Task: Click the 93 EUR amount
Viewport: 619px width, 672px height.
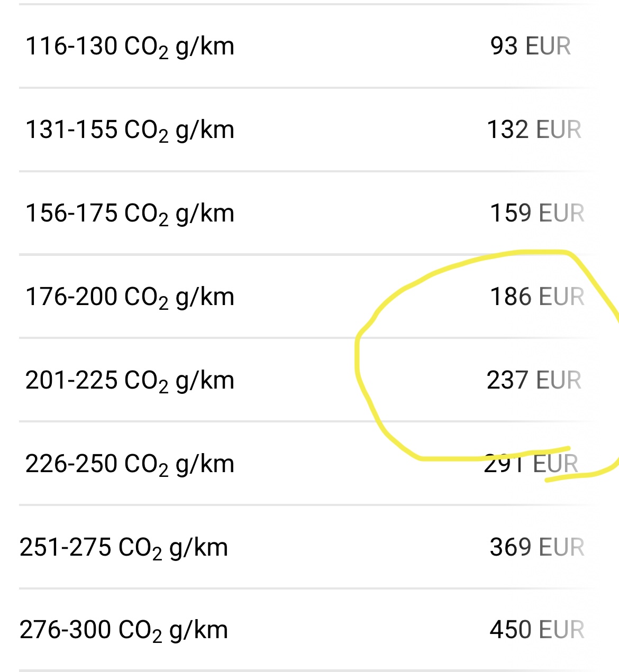Action: pos(531,46)
